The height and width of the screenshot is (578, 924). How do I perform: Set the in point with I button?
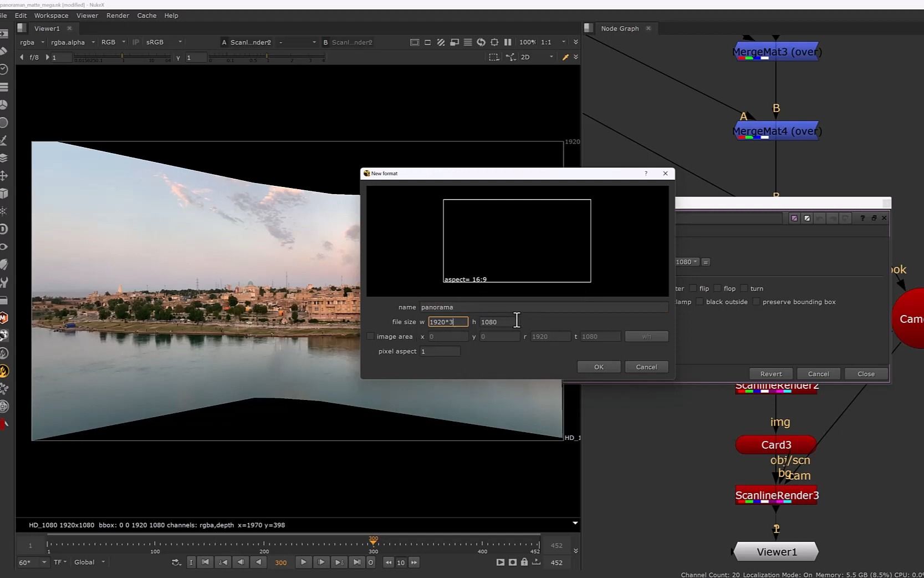coord(191,562)
